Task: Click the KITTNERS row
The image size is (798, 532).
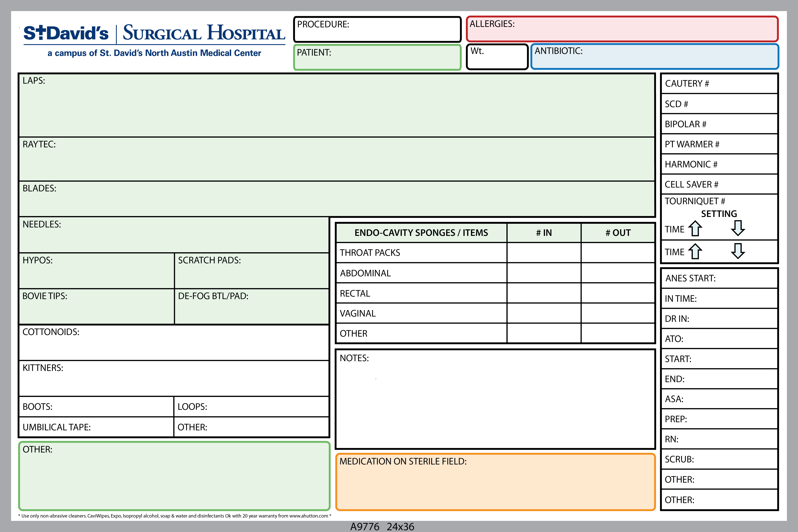Action: pyautogui.click(x=174, y=378)
